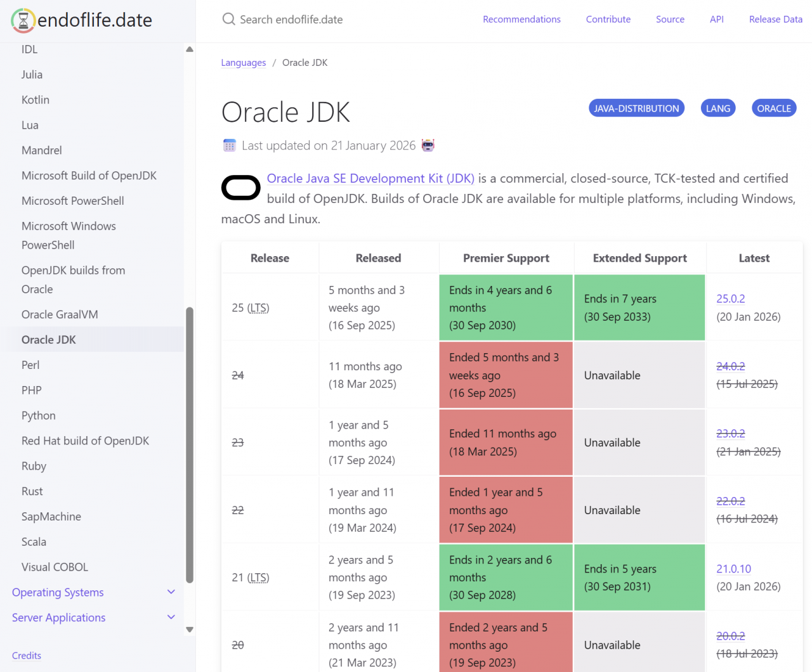Image resolution: width=812 pixels, height=672 pixels.
Task: Open the Recommendations navigation item
Action: [521, 19]
